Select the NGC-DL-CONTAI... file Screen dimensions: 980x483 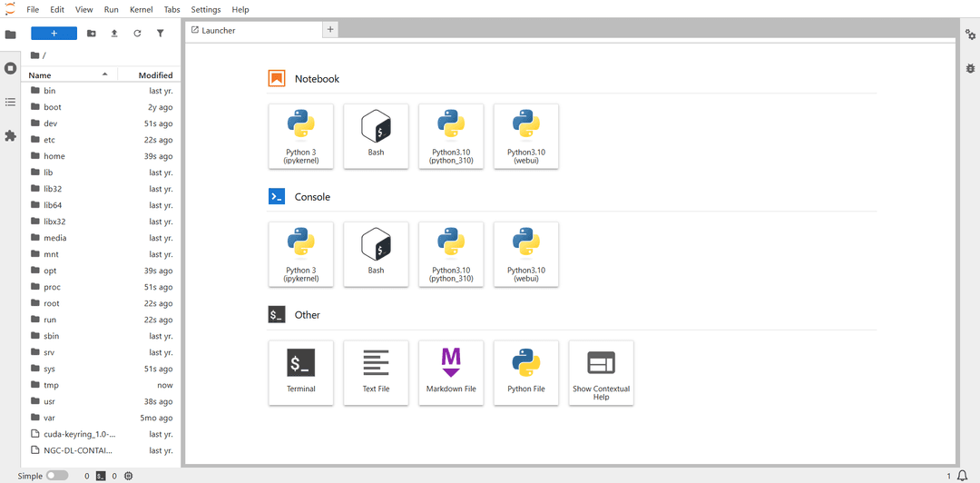point(102,450)
